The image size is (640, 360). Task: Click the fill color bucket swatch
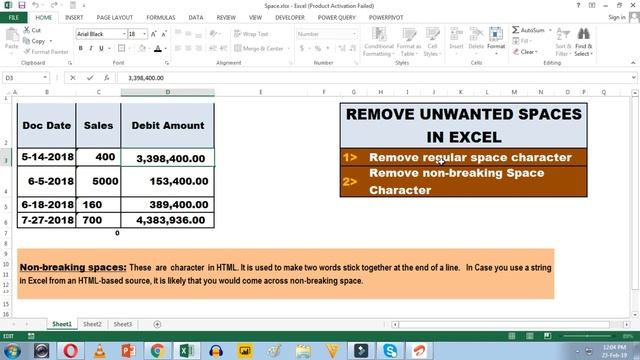[x=142, y=49]
